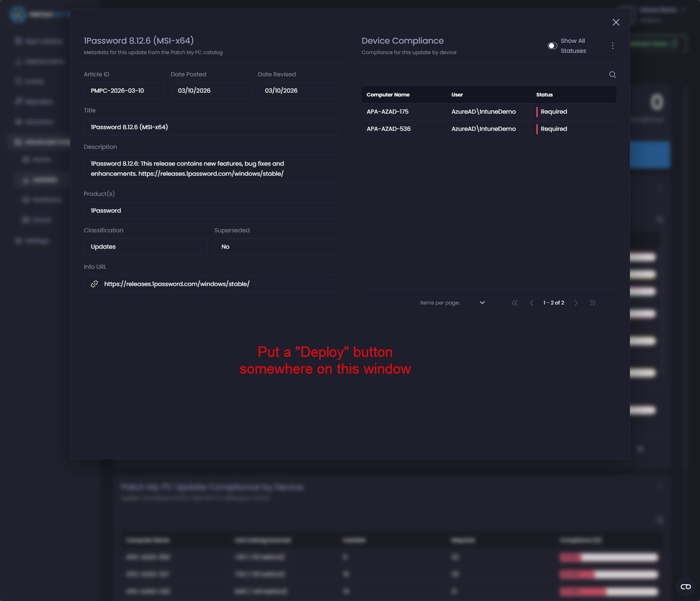This screenshot has height=601, width=700.
Task: Jump to last page of device results
Action: point(592,303)
